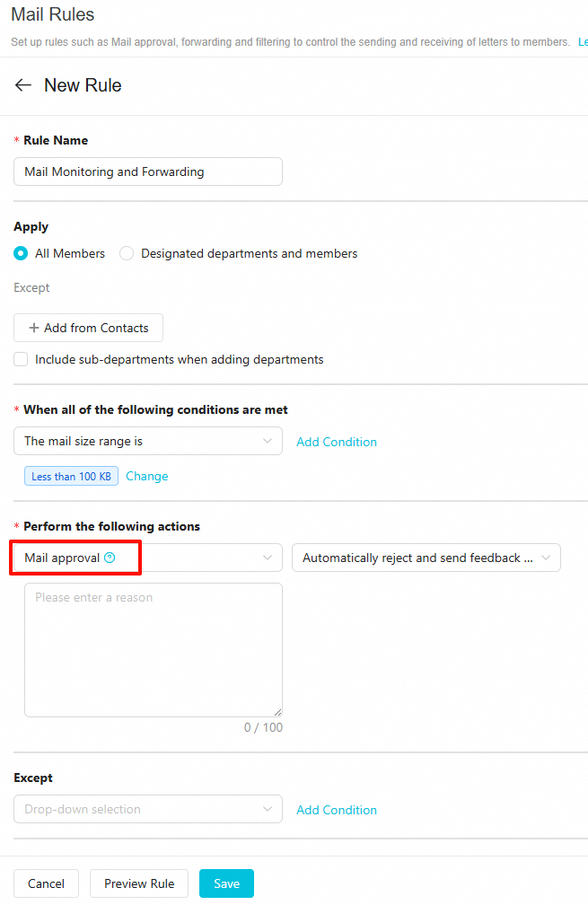Click Add Condition next to mail size range
588x905 pixels.
[x=337, y=442]
